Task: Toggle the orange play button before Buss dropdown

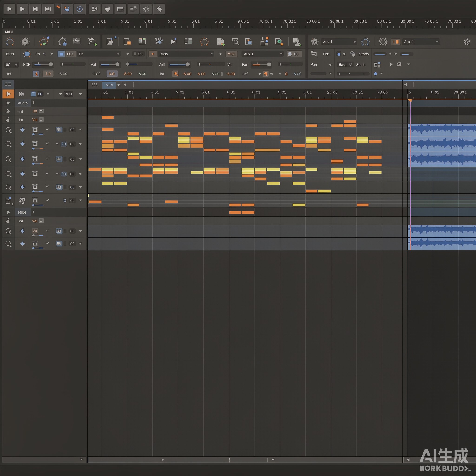Action: (x=153, y=54)
